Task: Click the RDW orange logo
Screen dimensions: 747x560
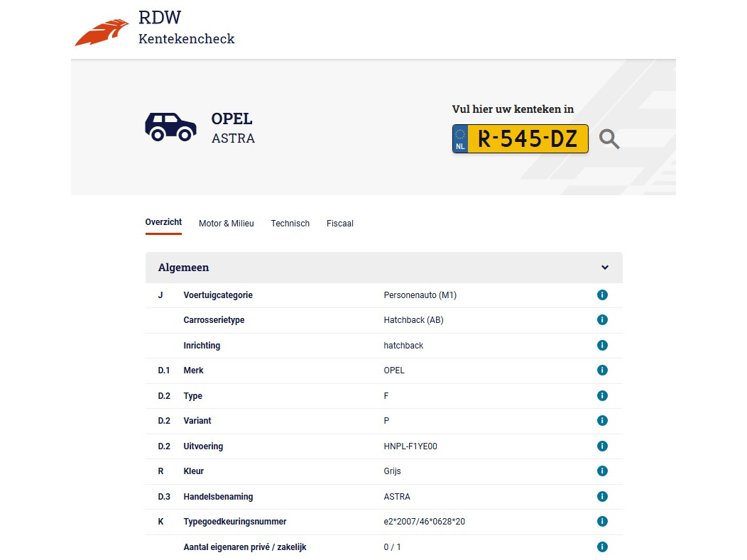Action: point(102,33)
